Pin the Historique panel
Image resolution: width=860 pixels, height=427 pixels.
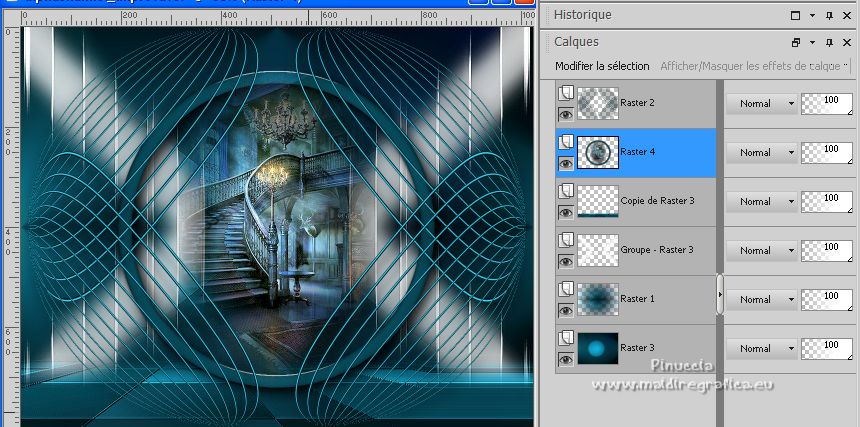(829, 16)
